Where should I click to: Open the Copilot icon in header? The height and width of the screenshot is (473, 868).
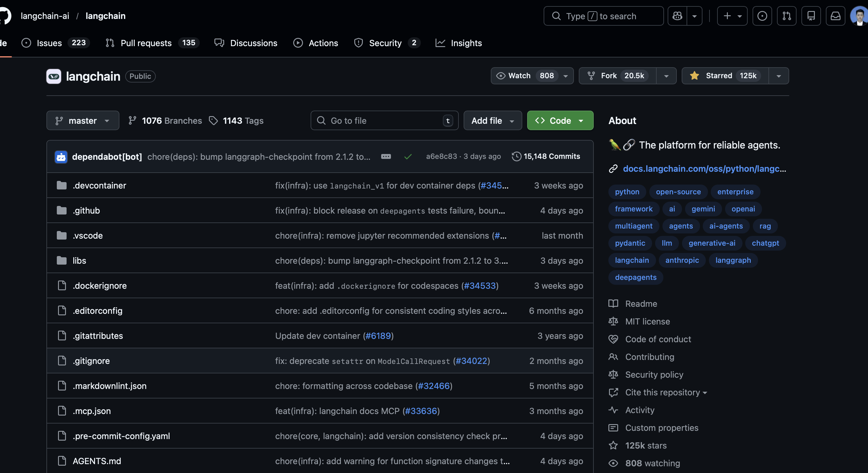tap(677, 16)
